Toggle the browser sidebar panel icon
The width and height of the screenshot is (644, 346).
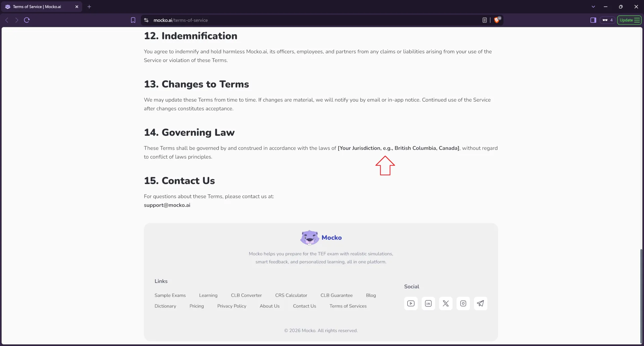(x=593, y=20)
